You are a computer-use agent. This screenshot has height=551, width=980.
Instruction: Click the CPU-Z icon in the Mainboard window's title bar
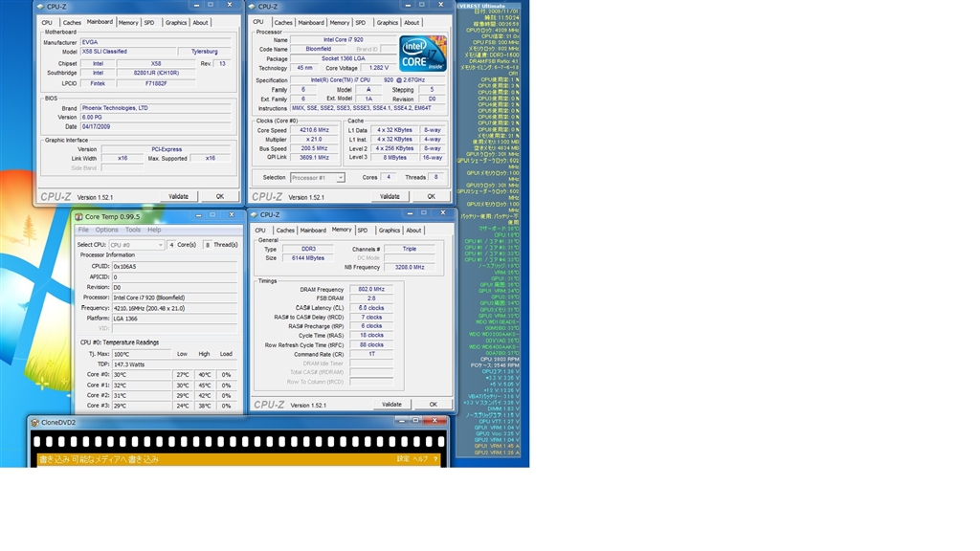pyautogui.click(x=41, y=7)
